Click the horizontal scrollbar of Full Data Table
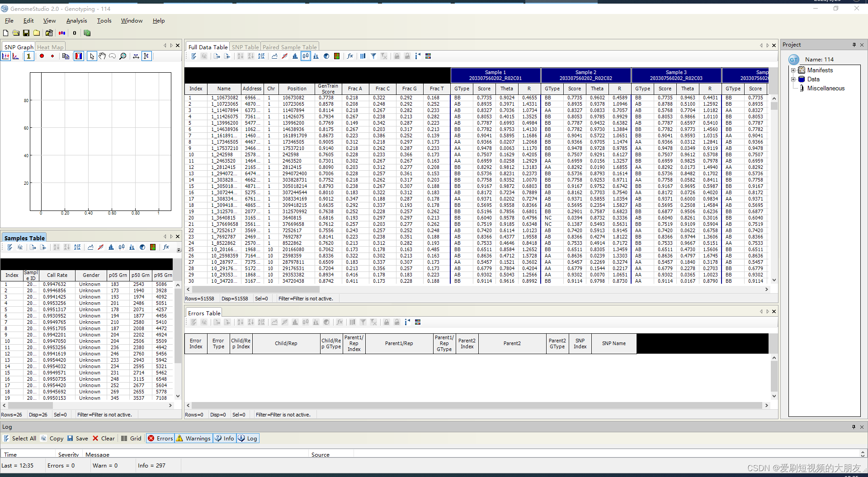868x477 pixels. [x=253, y=290]
